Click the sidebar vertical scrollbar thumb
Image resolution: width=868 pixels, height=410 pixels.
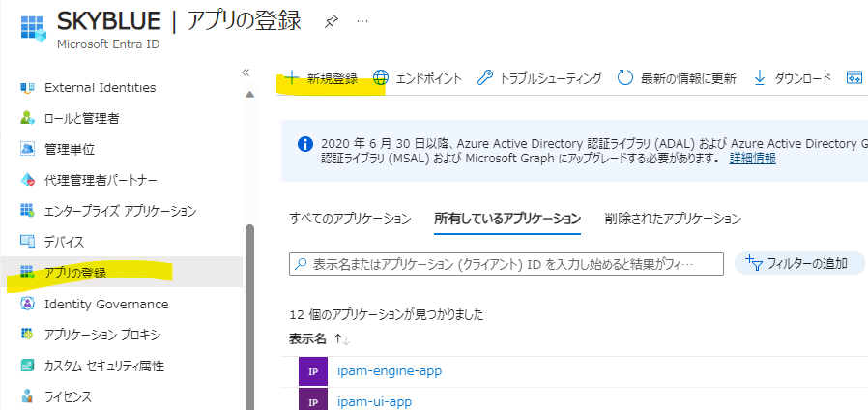pos(249,317)
